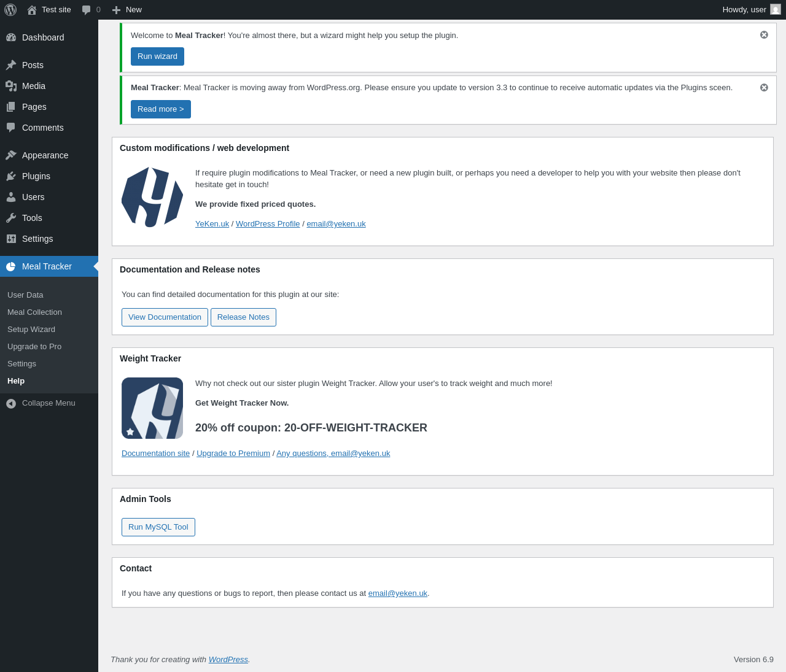
Task: Click the Media icon in sidebar
Action: [11, 86]
